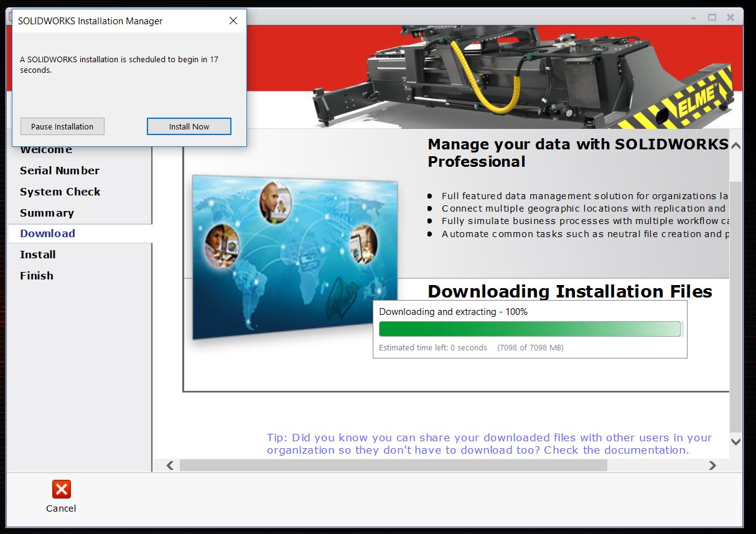Click the Pause Installation button
The image size is (756, 534).
[62, 126]
